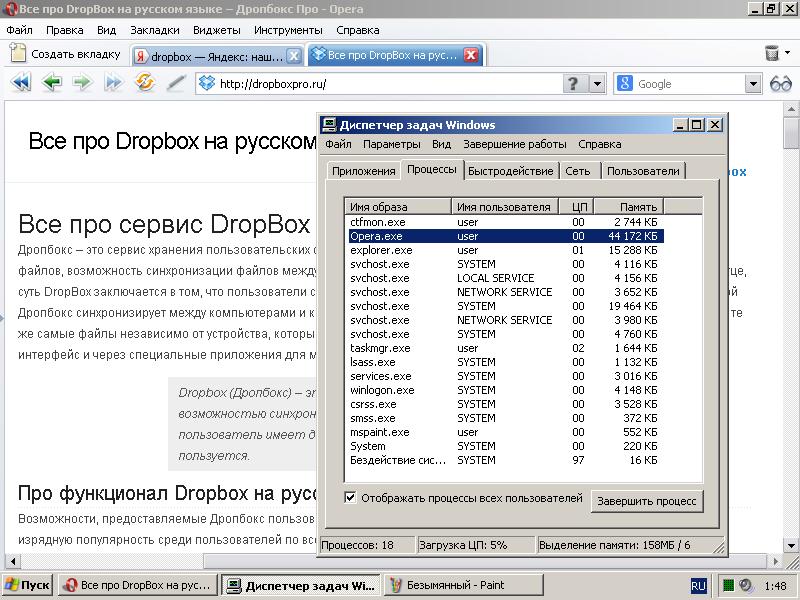
Task: Click the Завершить процесс button
Action: coord(646,501)
